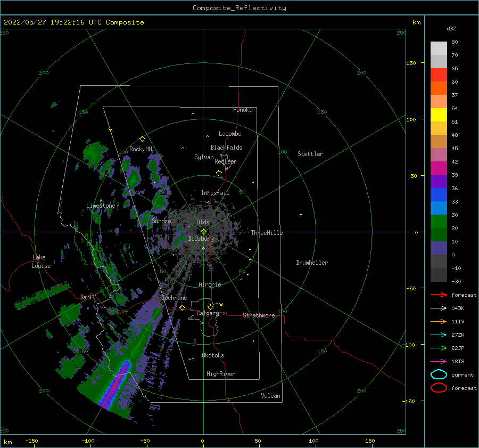Viewport: 479px width, 448px height.
Task: Click the 18TS legend label
Action: [x=458, y=362]
